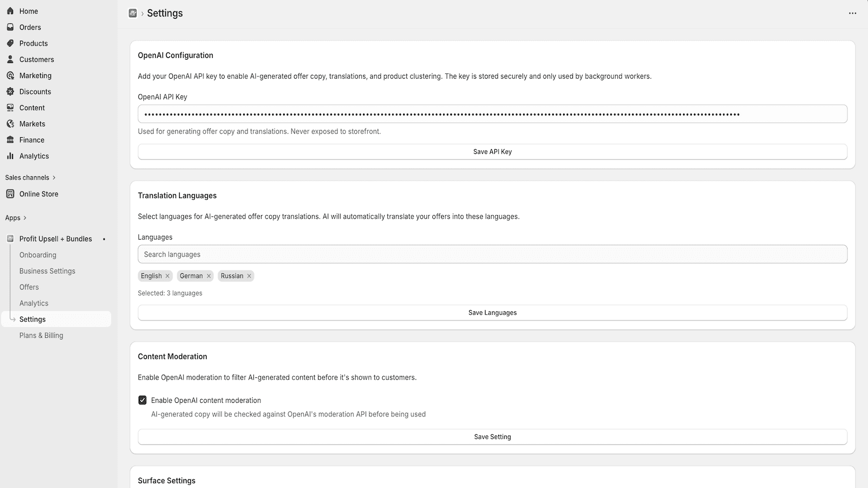The height and width of the screenshot is (488, 868).
Task: Click the Search languages field
Action: tap(492, 254)
